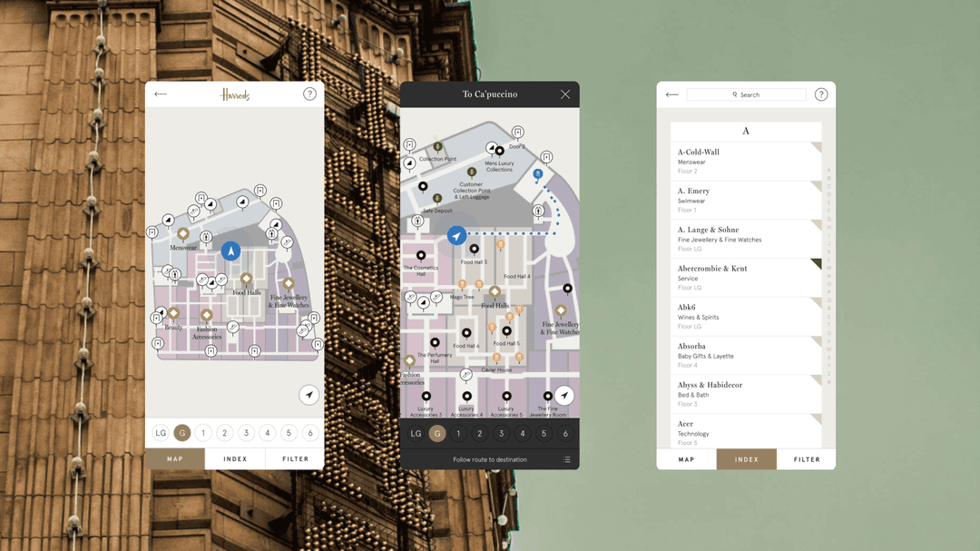Tap blue navigation arrow on route map
This screenshot has width=980, height=551.
tap(456, 236)
